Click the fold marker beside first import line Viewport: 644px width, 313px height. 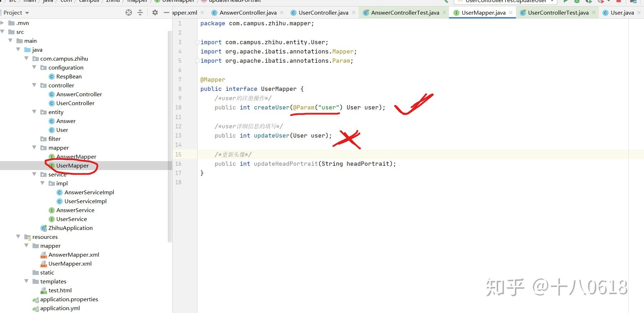(x=197, y=42)
